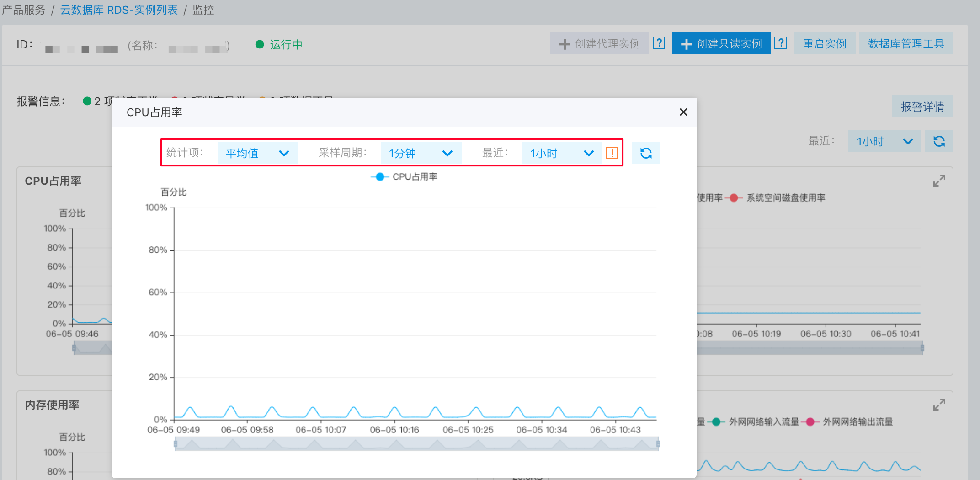Expand the disk usage chart to fullscreen
The image size is (980, 480).
click(x=939, y=181)
